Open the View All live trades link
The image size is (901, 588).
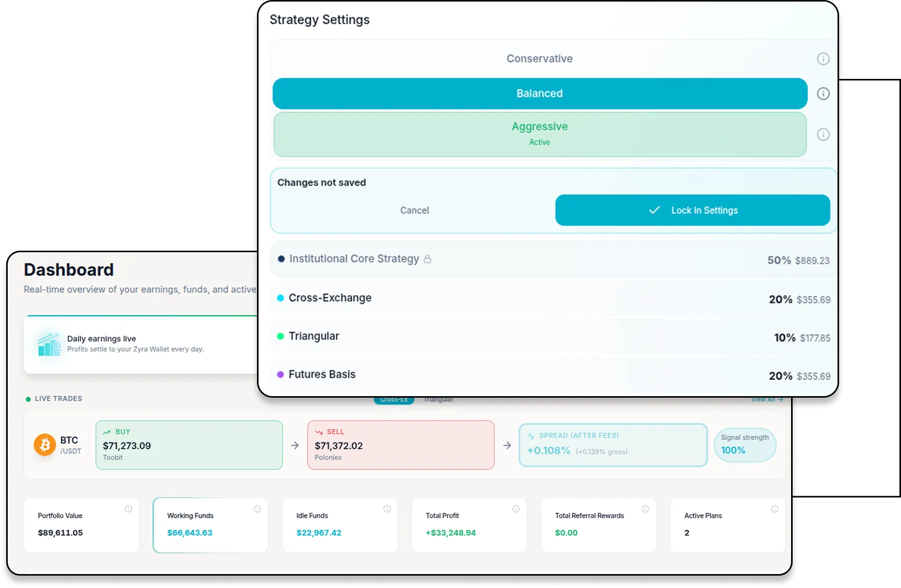tap(767, 400)
